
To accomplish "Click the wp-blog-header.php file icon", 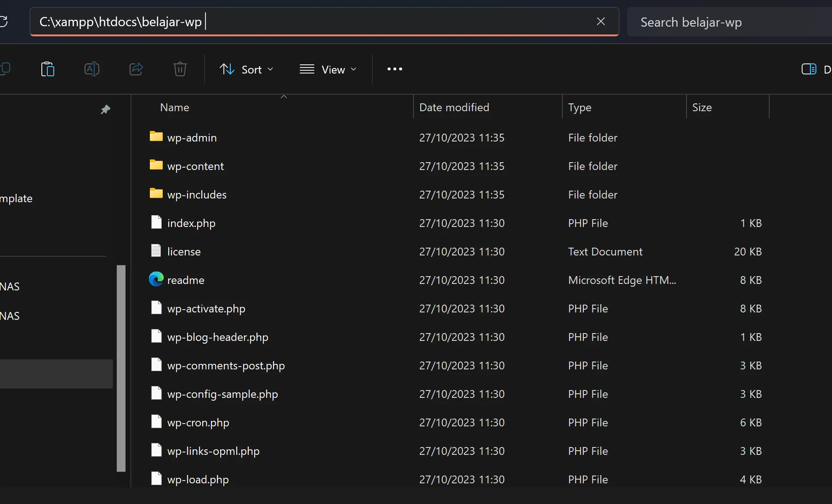I will point(156,336).
